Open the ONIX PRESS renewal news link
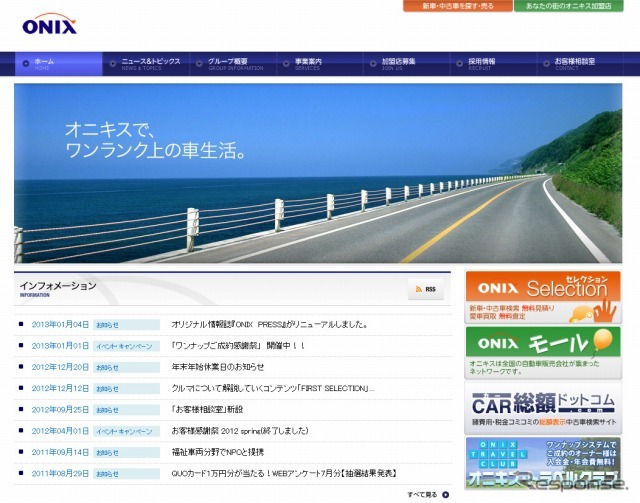Image resolution: width=640 pixels, height=503 pixels. [269, 325]
